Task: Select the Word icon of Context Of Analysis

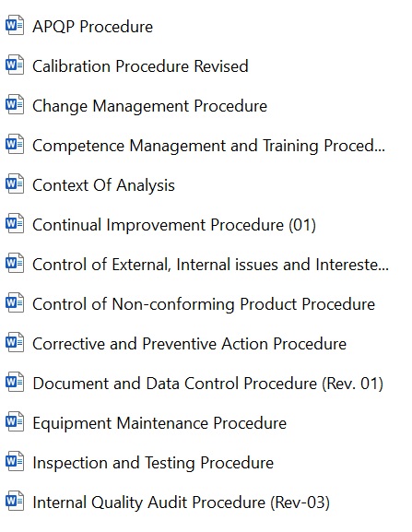Action: [15, 183]
